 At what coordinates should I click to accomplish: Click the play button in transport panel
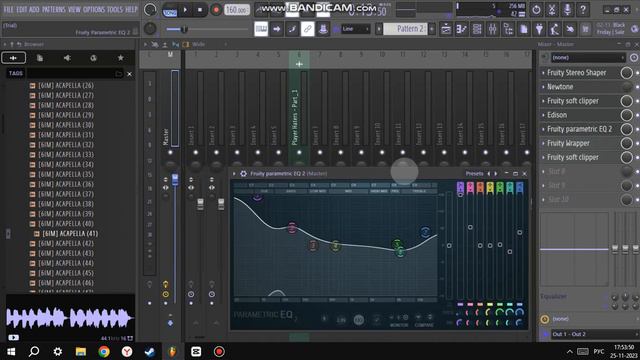click(x=185, y=10)
